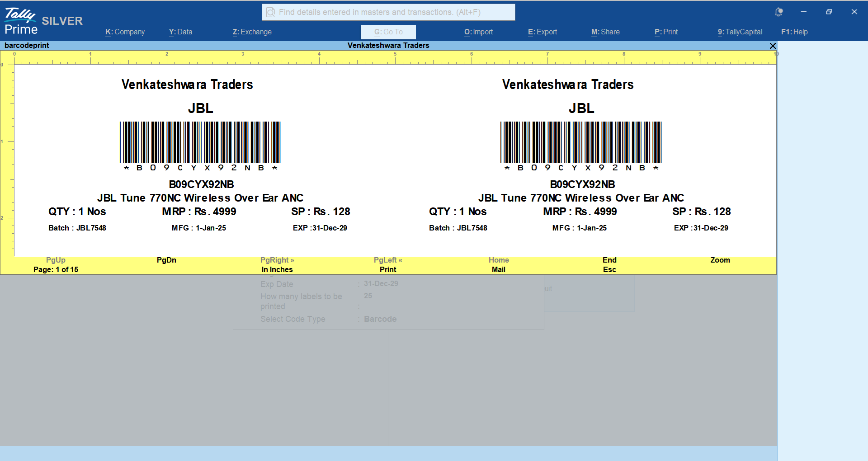Screen dimensions: 868x461
Task: Click the first JBL barcode image
Action: pyautogui.click(x=200, y=142)
